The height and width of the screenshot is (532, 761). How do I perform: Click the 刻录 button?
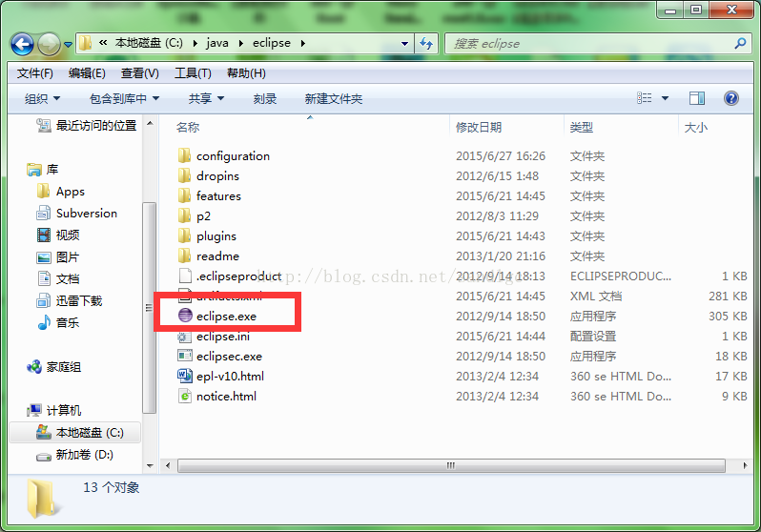click(265, 99)
